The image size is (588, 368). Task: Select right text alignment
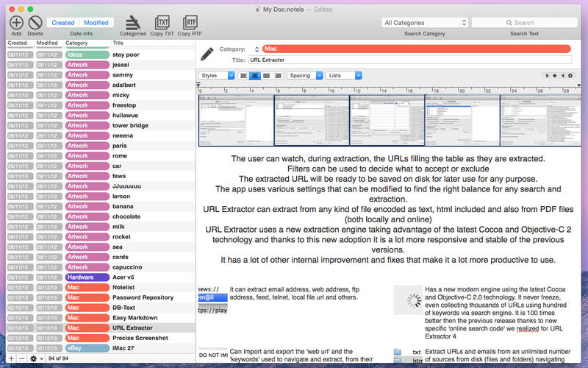coord(278,76)
